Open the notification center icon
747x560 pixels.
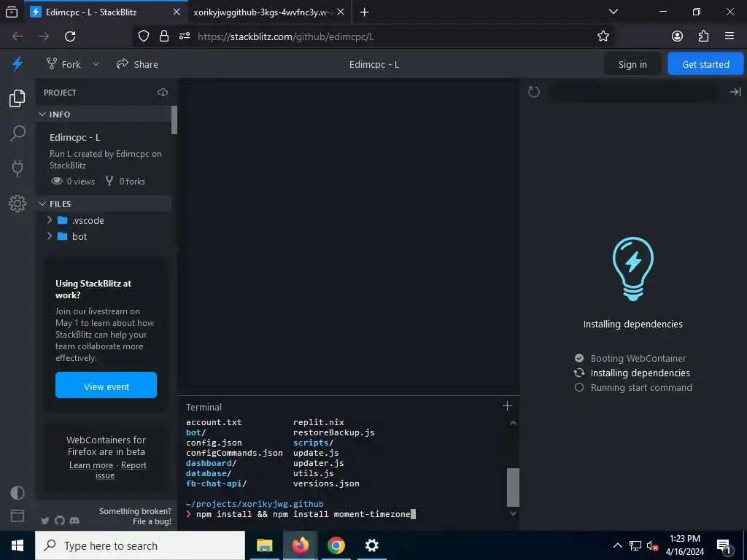point(724,546)
